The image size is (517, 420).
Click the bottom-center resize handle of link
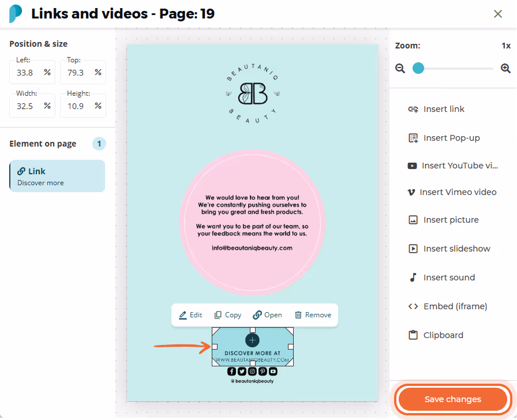coord(253,363)
